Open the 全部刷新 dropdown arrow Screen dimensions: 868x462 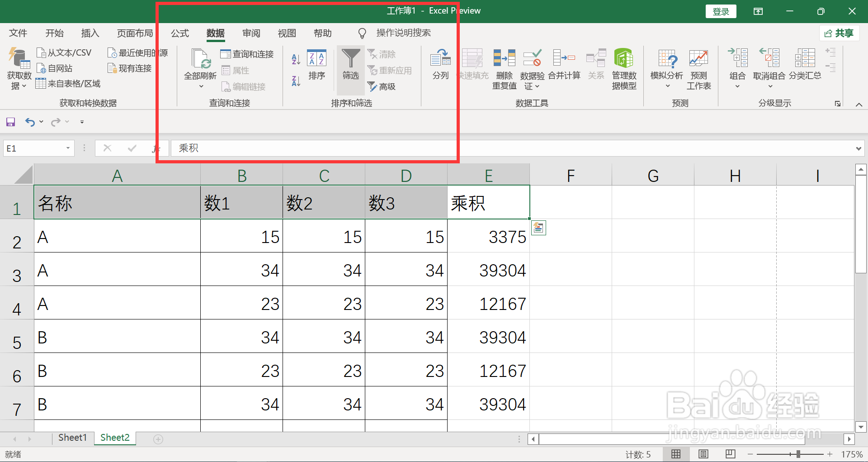[200, 85]
